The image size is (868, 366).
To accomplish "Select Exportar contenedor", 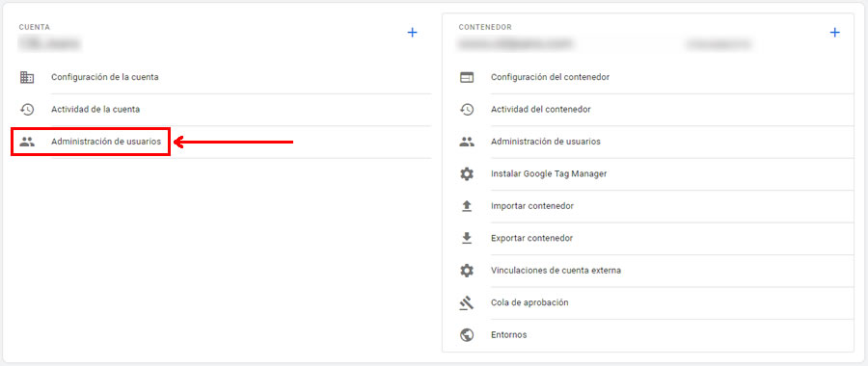I will [x=532, y=238].
